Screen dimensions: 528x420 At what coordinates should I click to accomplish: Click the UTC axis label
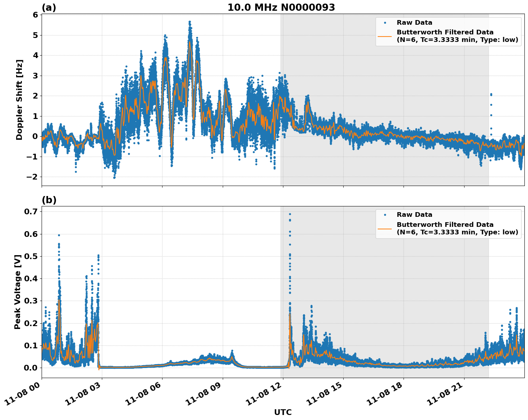coord(283,412)
